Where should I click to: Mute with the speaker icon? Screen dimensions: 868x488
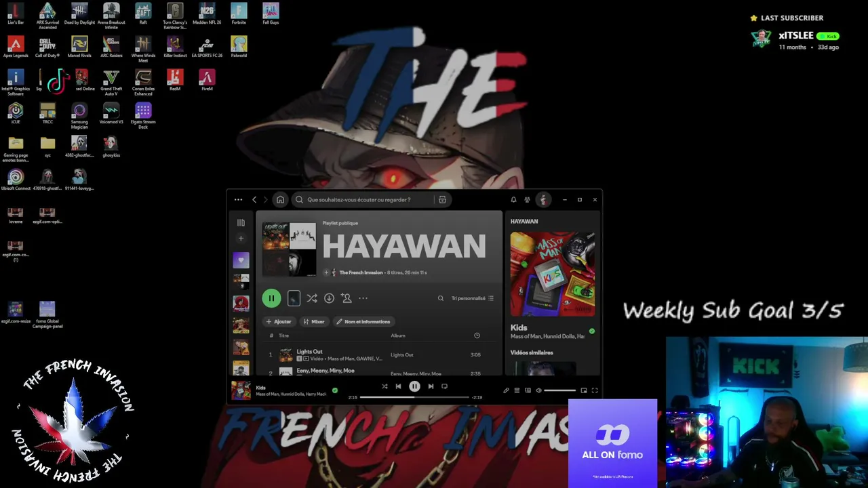pyautogui.click(x=538, y=390)
